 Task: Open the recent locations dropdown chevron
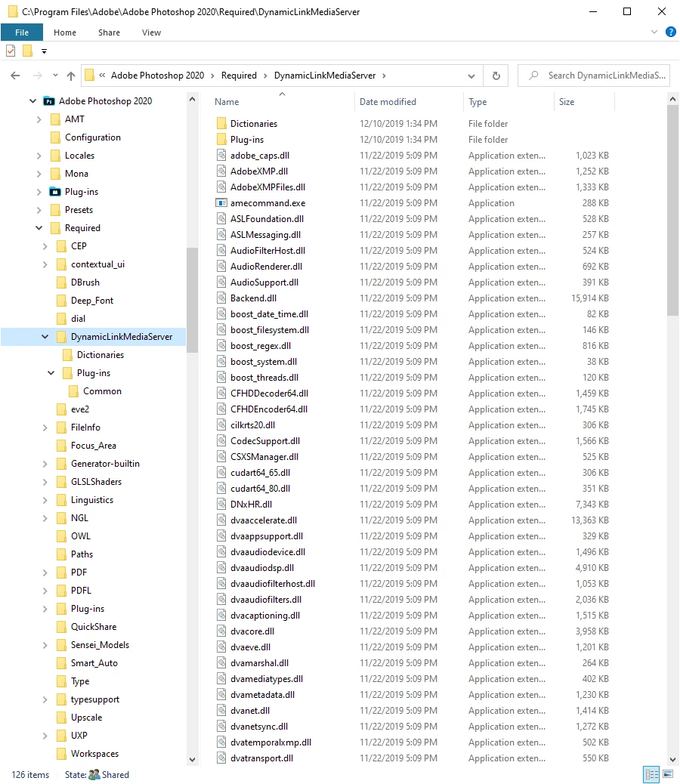(55, 76)
